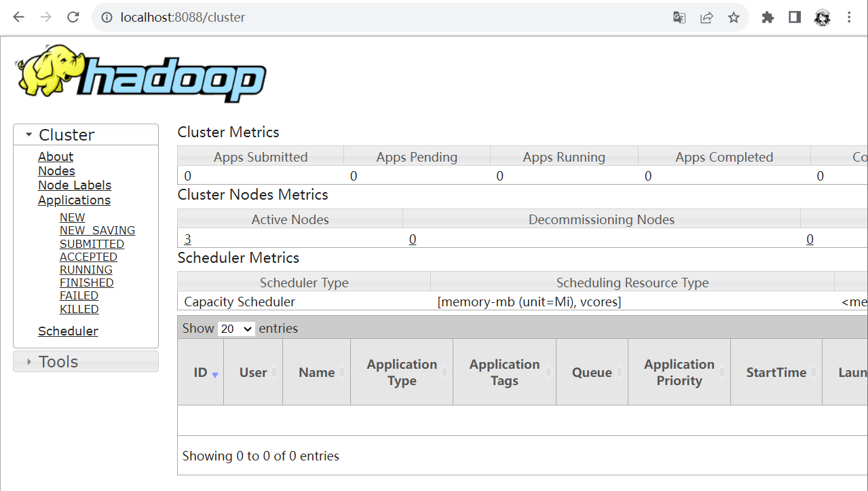Share this page via the share icon

coord(706,17)
